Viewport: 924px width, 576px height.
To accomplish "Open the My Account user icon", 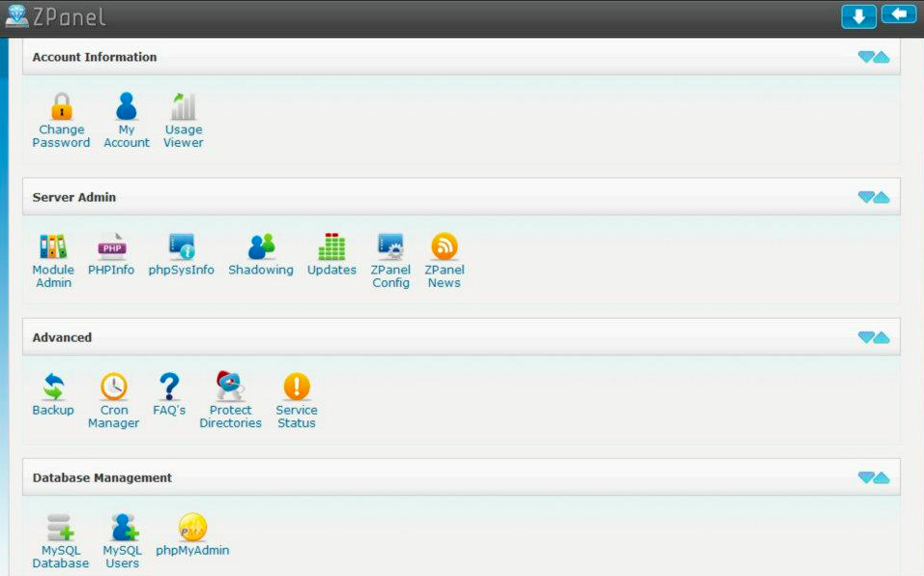I will pyautogui.click(x=126, y=106).
